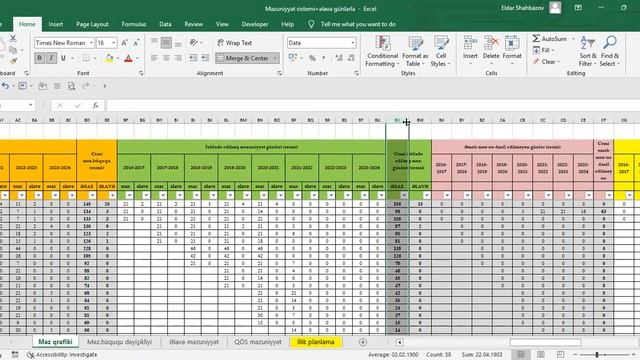Click the Copy icon in clipboard group
This screenshot has height=360, width=640.
(13, 50)
